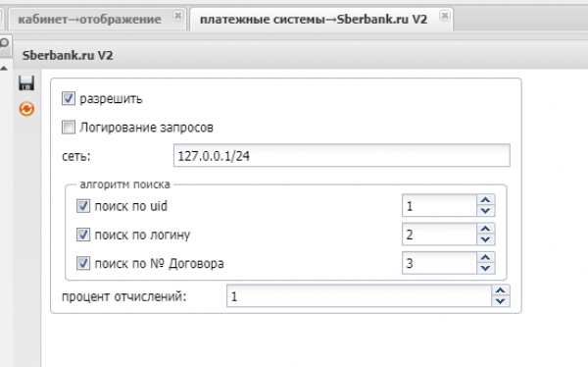Viewport: 588px width, 367px height.
Task: Click the поиск по uid priority number field
Action: coord(439,205)
